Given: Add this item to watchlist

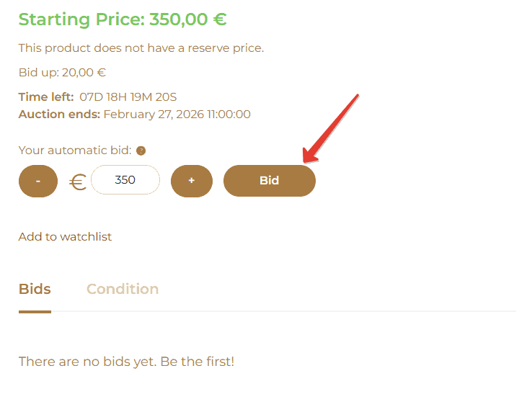Looking at the screenshot, I should click(x=65, y=236).
